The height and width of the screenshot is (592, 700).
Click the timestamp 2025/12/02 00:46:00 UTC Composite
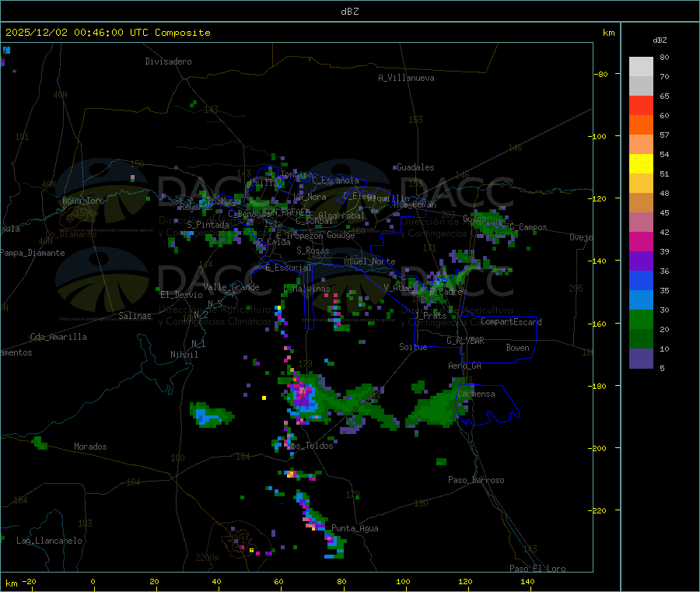coord(107,33)
